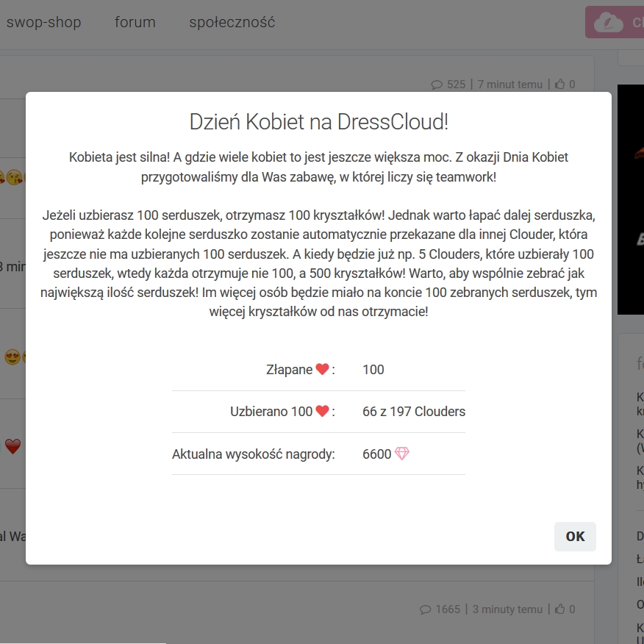The image size is (644, 644).
Task: Click thumbs-up icon next to 3 minuty temu
Action: pos(560,609)
